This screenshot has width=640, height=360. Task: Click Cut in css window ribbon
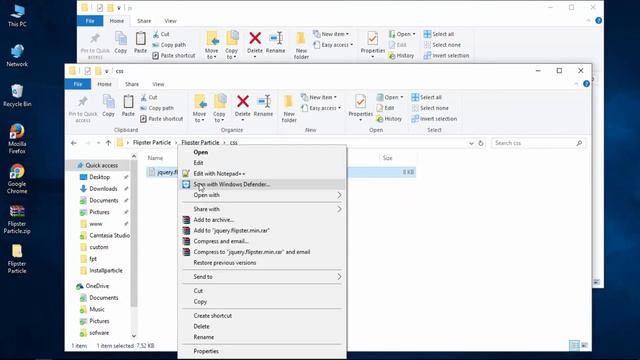[x=149, y=98]
